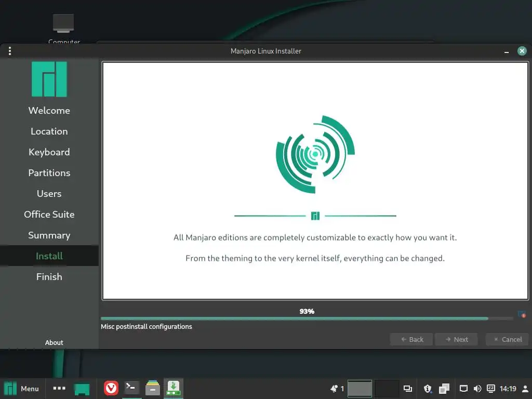Switch to the second workspace thumbnail
Image resolution: width=532 pixels, height=399 pixels.
tap(387, 389)
